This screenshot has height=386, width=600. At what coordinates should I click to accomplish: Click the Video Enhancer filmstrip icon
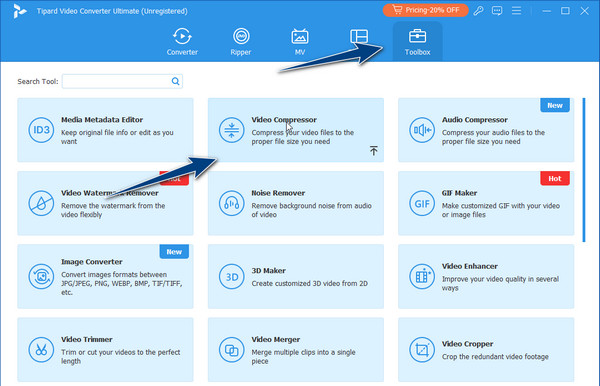pos(422,277)
